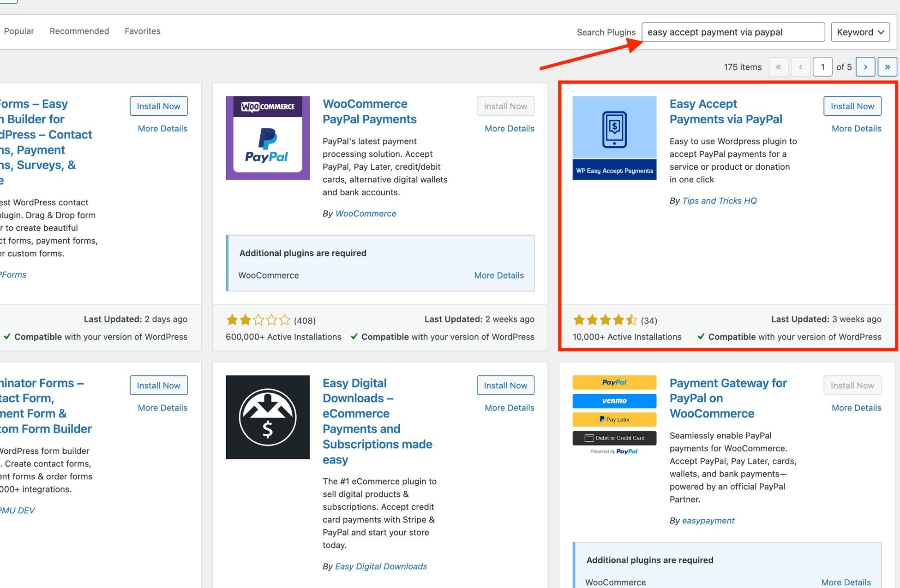This screenshot has width=900, height=588.
Task: Click the current page number field
Action: point(822,67)
